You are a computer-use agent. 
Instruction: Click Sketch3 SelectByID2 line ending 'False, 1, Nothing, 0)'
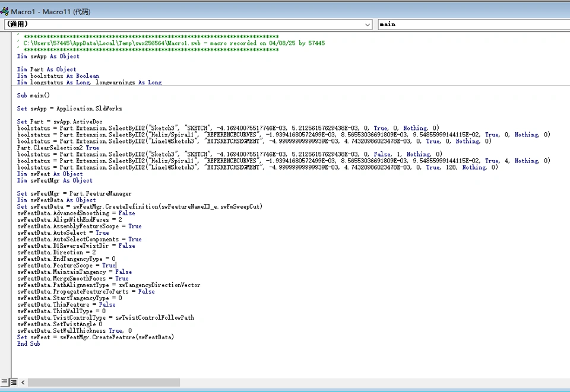[x=230, y=154]
